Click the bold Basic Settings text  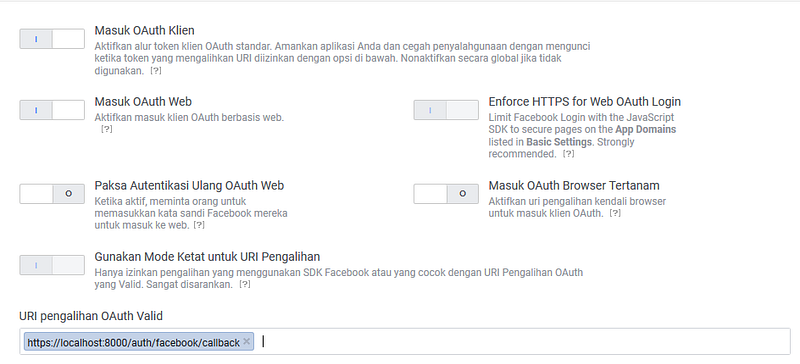coord(559,141)
